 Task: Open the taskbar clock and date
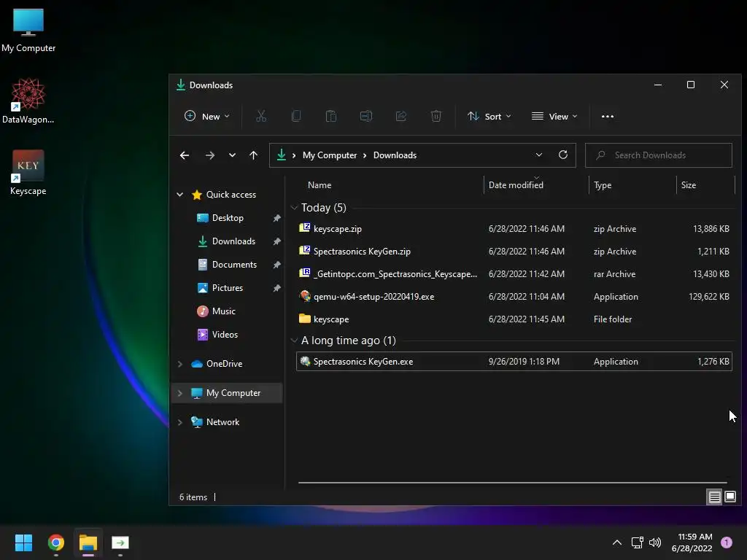(692, 542)
